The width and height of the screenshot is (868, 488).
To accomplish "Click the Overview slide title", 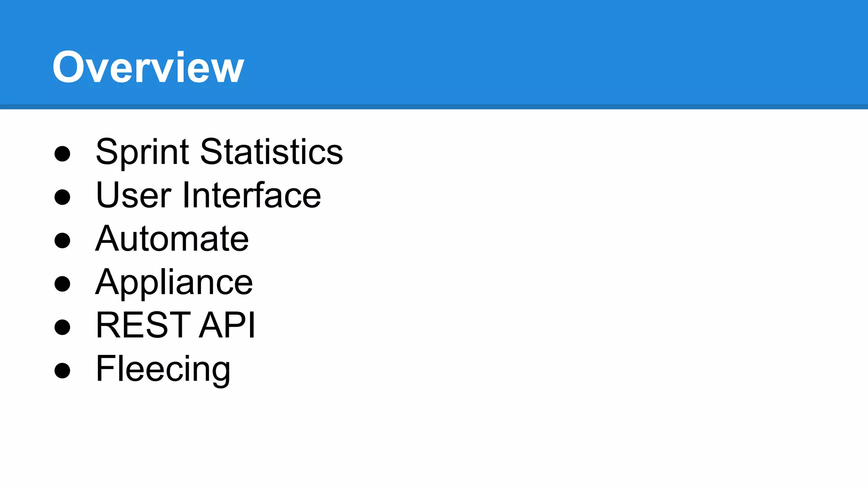I will click(x=148, y=67).
